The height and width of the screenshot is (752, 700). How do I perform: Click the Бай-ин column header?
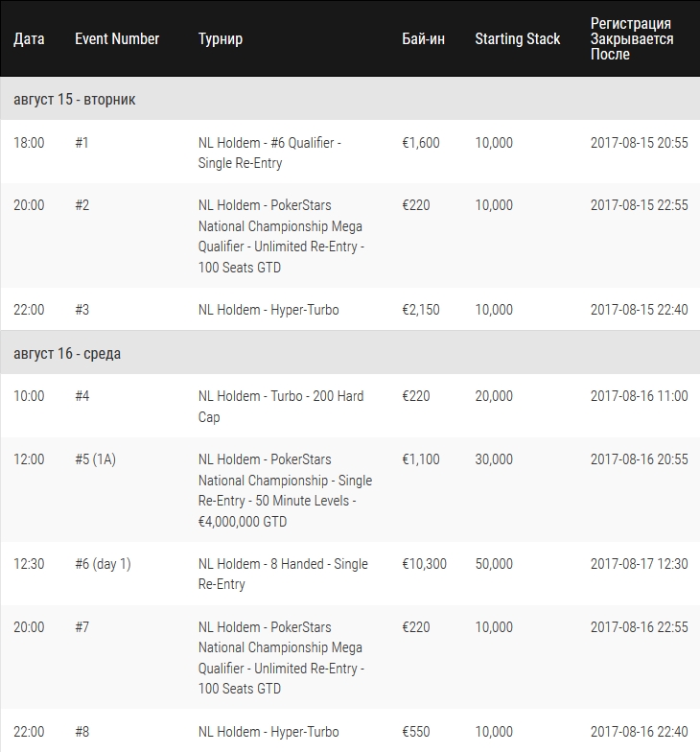tap(424, 38)
